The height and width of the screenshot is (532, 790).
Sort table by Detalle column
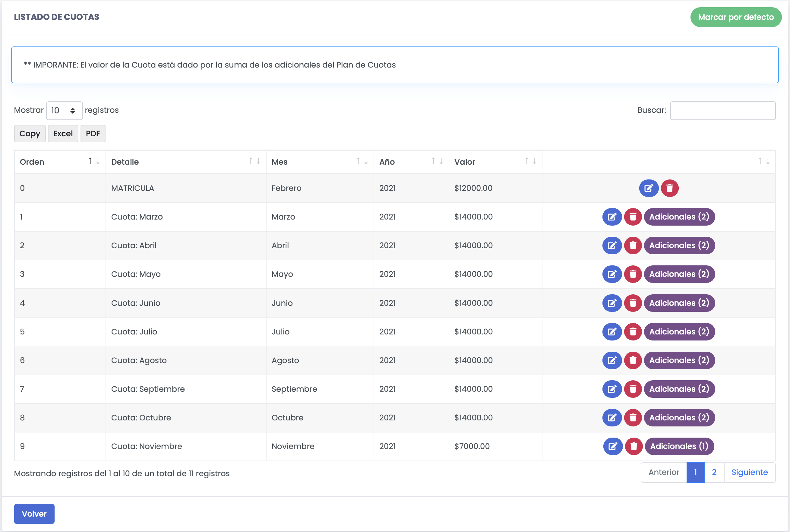pyautogui.click(x=186, y=162)
